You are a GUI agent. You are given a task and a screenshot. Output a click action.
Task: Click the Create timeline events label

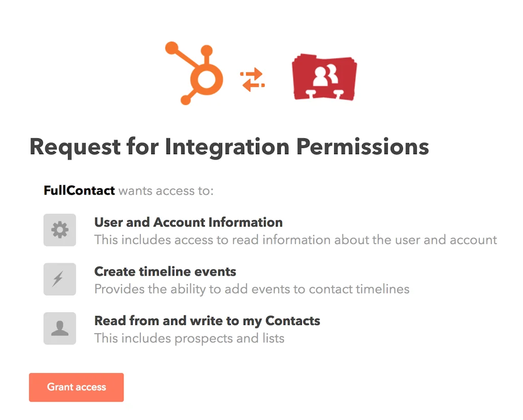tap(164, 271)
